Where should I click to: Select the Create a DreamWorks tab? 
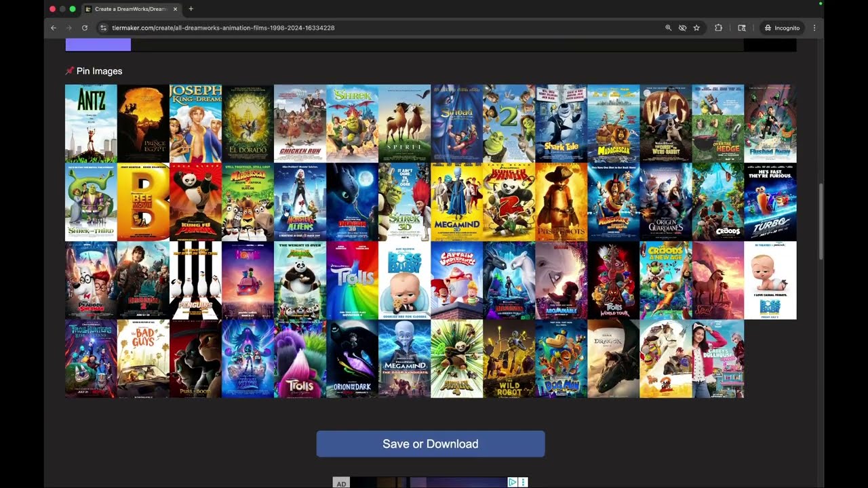[x=132, y=9]
